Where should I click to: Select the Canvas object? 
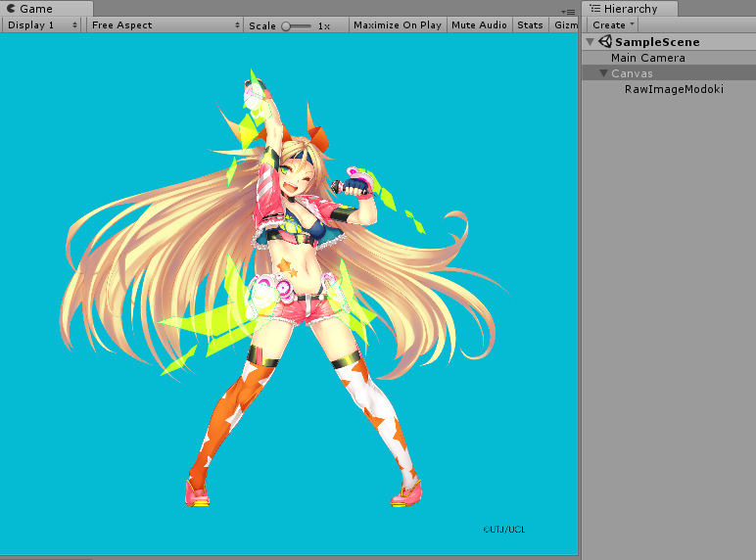pos(669,73)
